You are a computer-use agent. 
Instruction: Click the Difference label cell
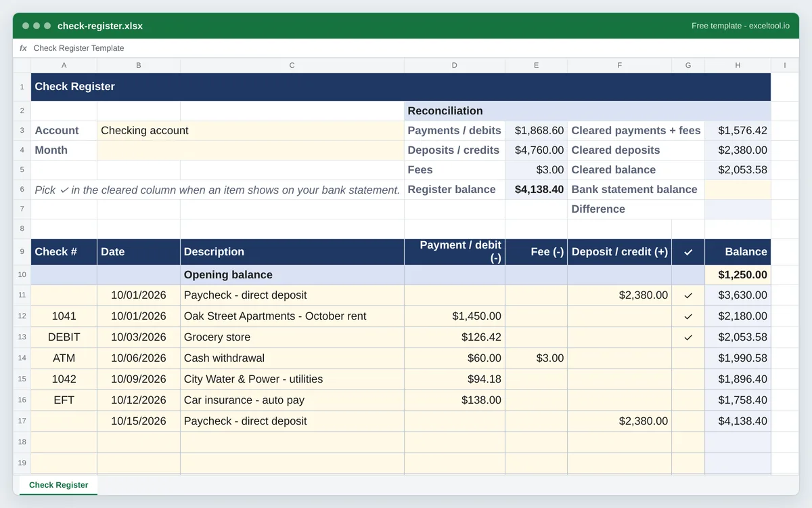click(x=636, y=209)
